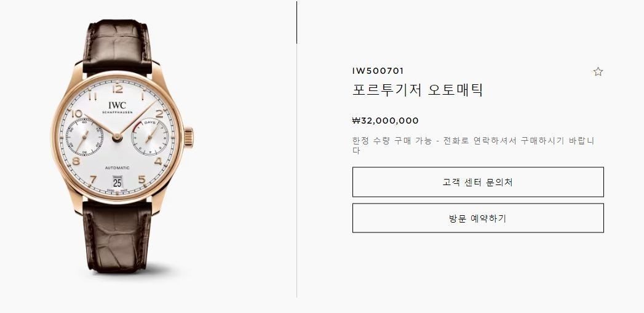Click the power reserve DAYS subdial
644x313 pixels.
click(149, 137)
